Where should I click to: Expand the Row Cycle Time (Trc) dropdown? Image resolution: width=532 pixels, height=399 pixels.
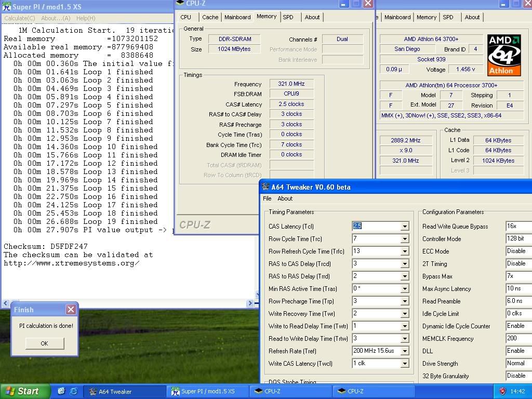[405, 239]
